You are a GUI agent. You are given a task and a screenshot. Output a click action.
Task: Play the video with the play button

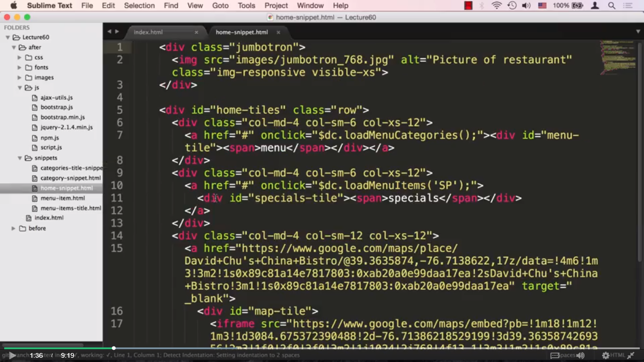click(x=13, y=355)
